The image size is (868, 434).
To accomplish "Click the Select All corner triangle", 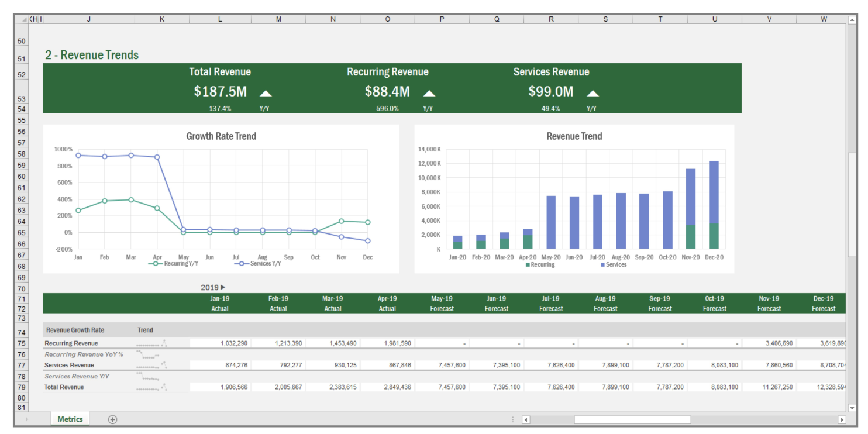I will tap(24, 19).
